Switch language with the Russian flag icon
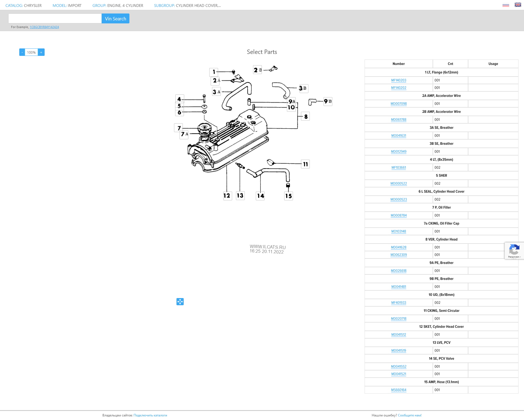The image size is (524, 420). [x=506, y=5]
